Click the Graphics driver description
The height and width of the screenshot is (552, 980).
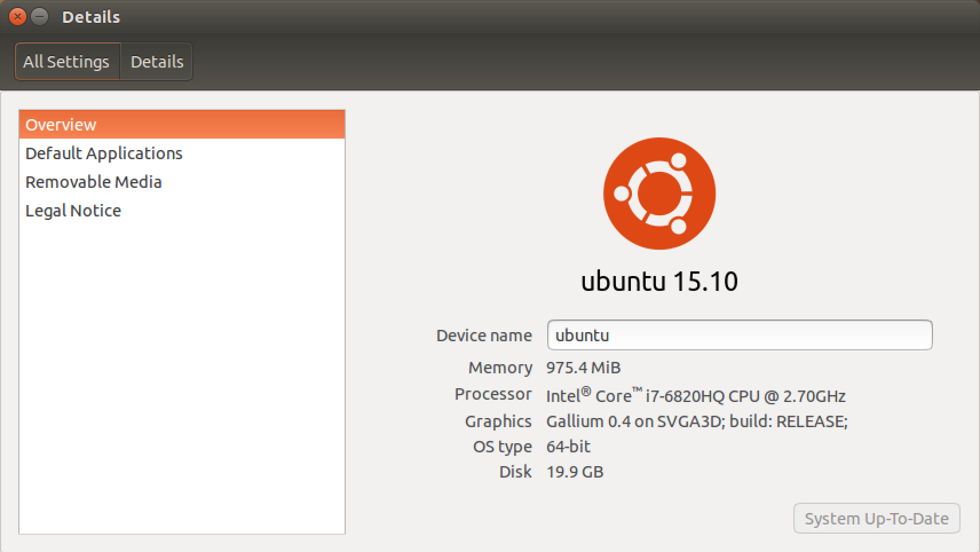(697, 421)
